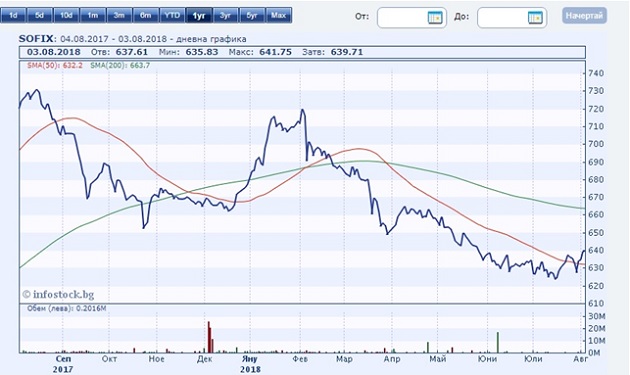Click the Авг month axis label

(581, 359)
